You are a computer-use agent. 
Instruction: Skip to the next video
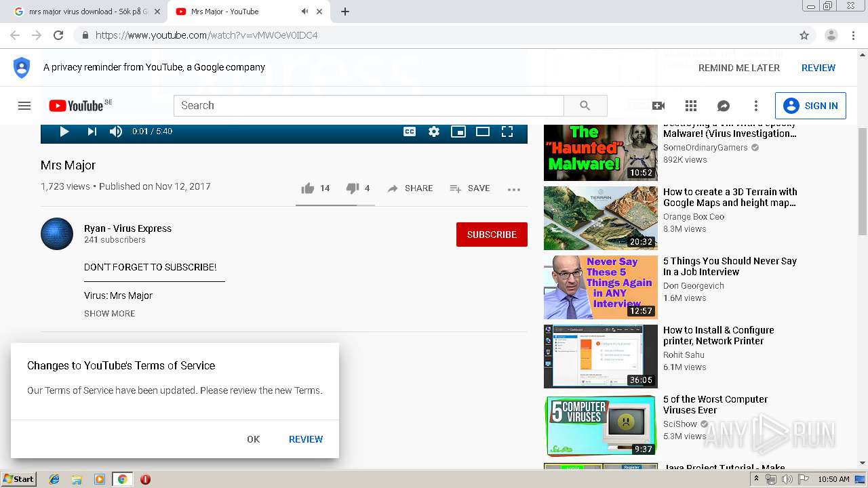(x=92, y=131)
